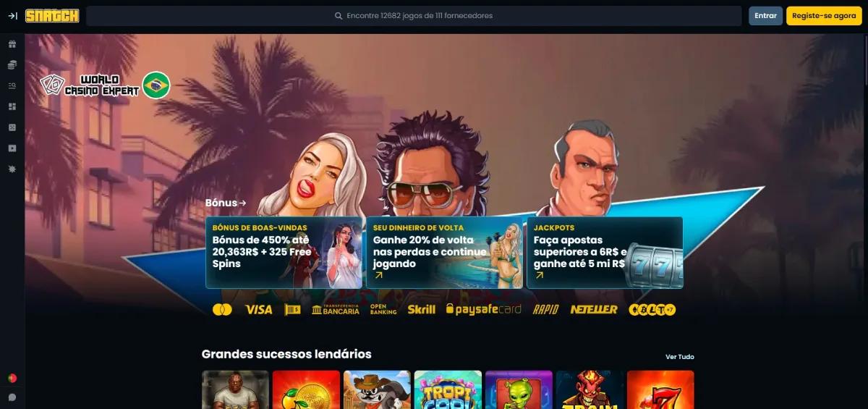Open the Jackpots promo card
This screenshot has height=409, width=868.
tap(605, 253)
